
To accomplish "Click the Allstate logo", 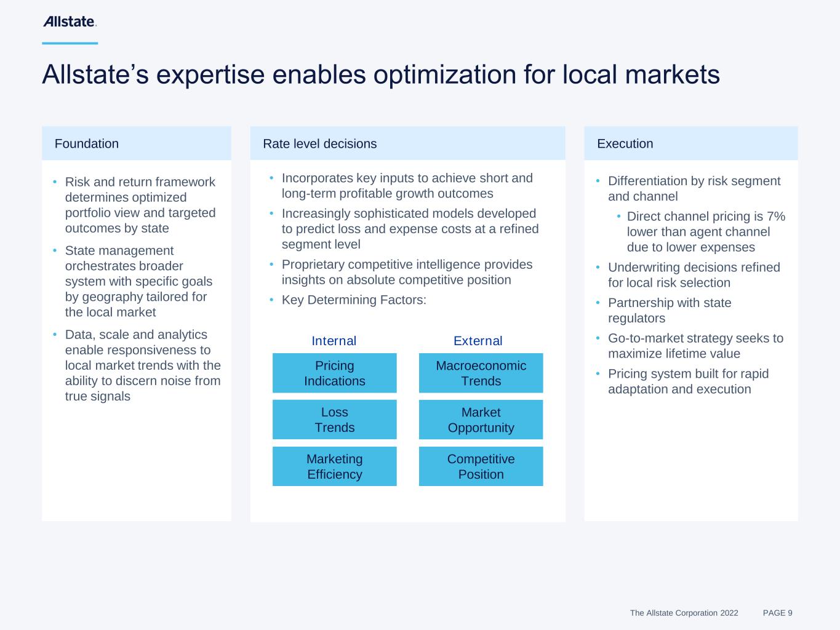I will point(70,22).
